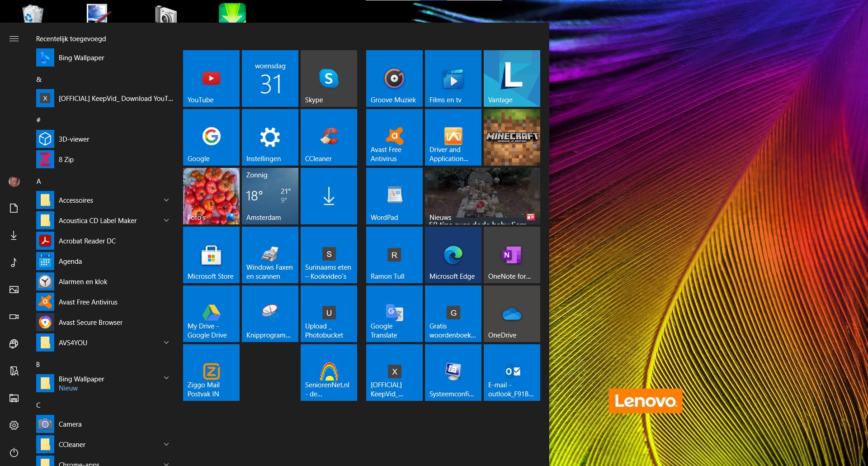Viewport: 868px width, 466px height.
Task: Open the Minecraft tile
Action: [512, 137]
